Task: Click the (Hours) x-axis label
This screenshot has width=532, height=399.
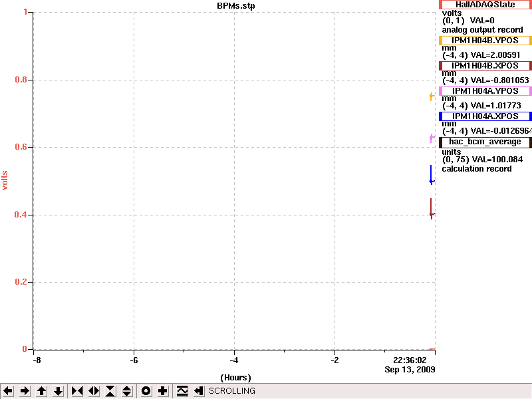Action: click(235, 378)
